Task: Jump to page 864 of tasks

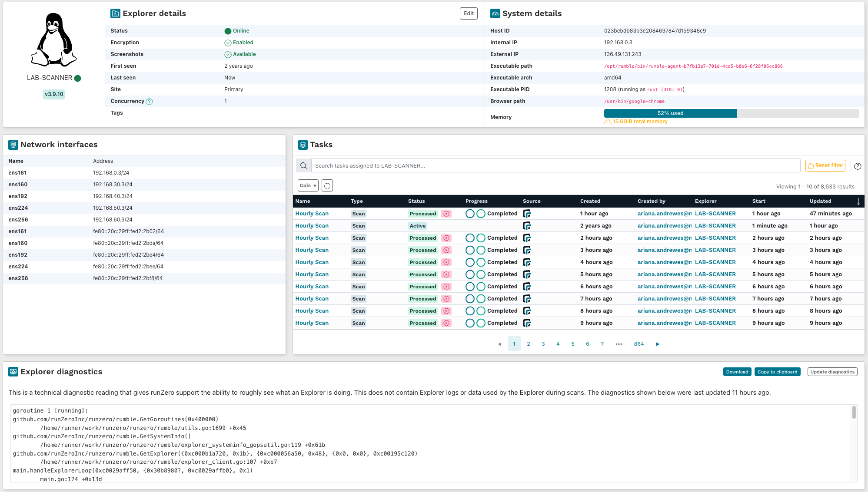Action: 639,343
